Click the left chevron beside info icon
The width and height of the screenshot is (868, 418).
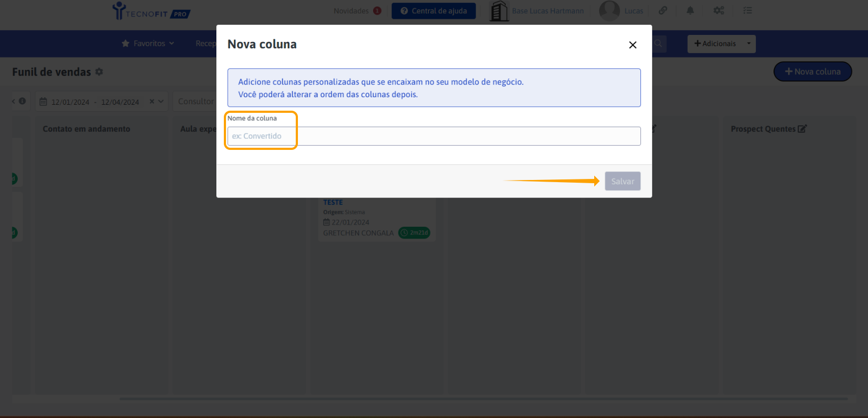pos(14,101)
